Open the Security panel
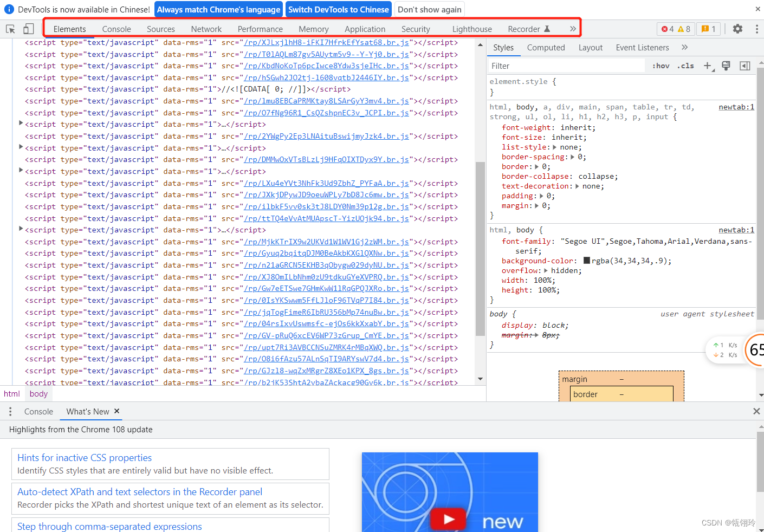764x532 pixels. tap(416, 29)
